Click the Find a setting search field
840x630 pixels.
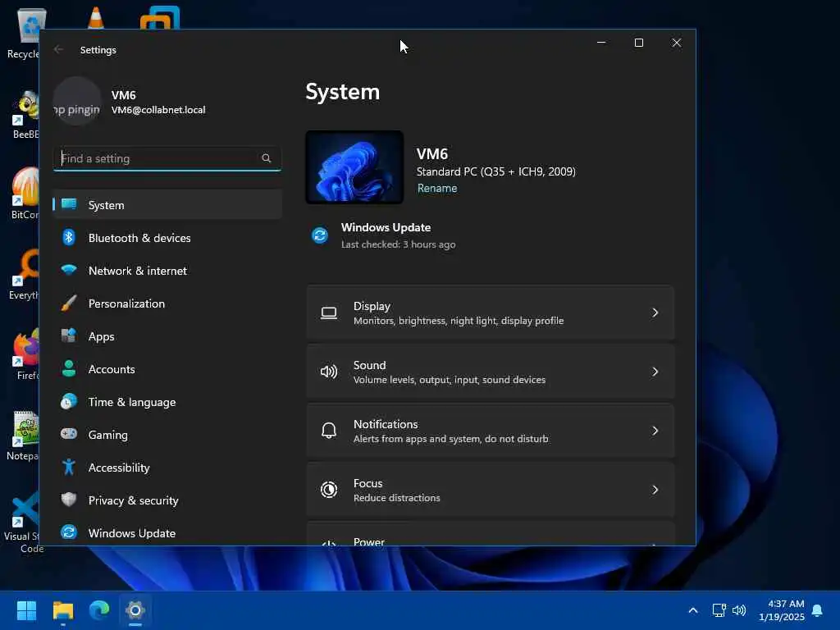point(167,158)
